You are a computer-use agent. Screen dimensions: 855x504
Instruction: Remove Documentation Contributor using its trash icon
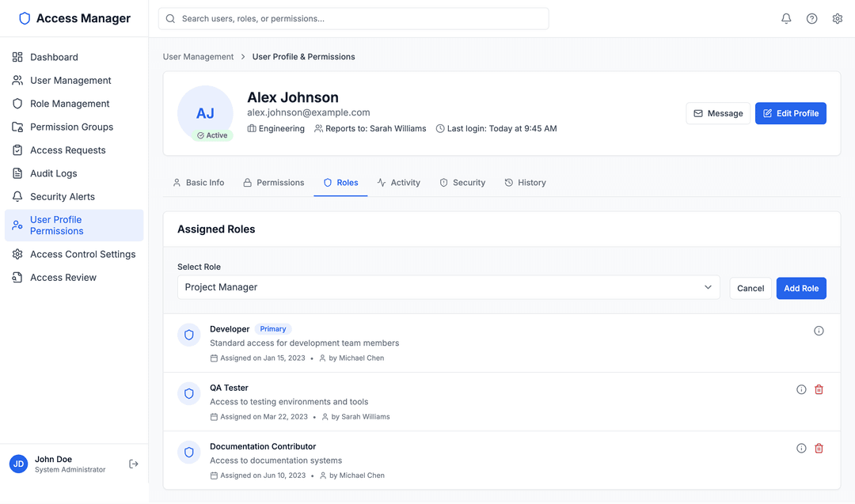819,448
